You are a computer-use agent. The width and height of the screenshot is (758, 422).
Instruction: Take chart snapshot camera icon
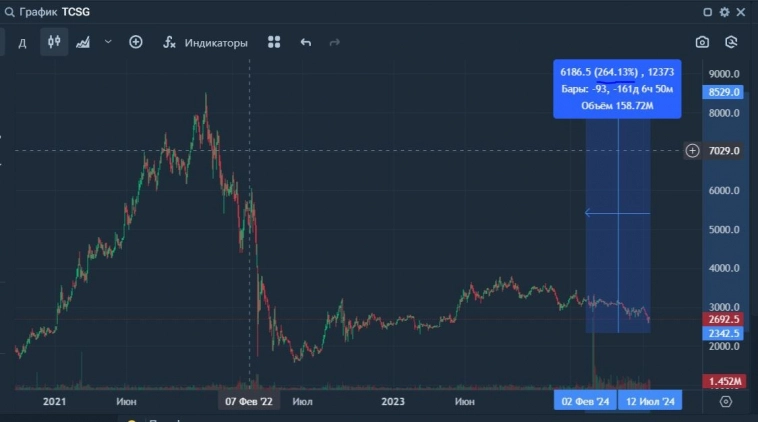coord(702,43)
